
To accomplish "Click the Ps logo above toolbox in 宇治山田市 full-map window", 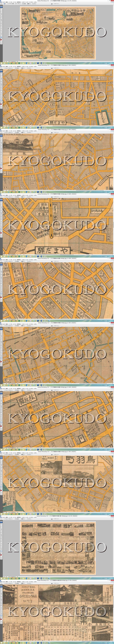I will tap(1, 7).
